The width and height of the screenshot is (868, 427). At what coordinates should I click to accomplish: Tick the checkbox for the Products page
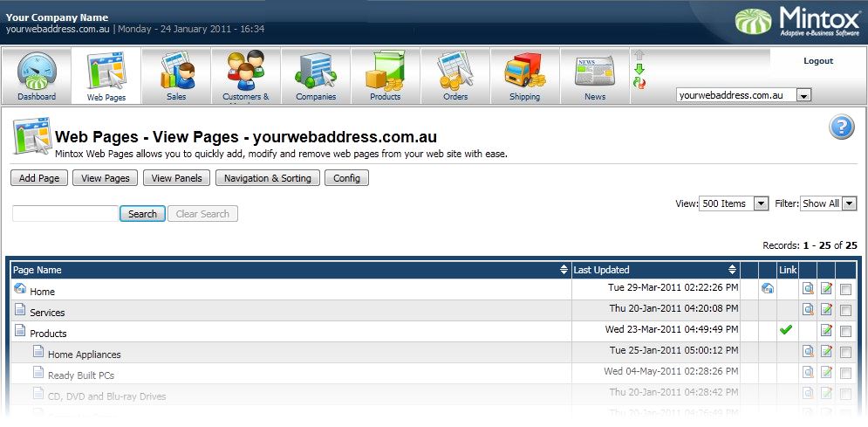(845, 332)
